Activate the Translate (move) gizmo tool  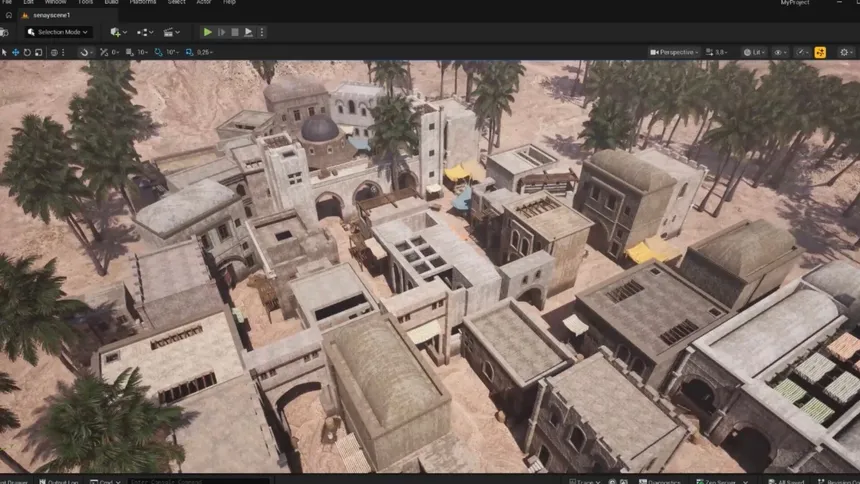15,52
